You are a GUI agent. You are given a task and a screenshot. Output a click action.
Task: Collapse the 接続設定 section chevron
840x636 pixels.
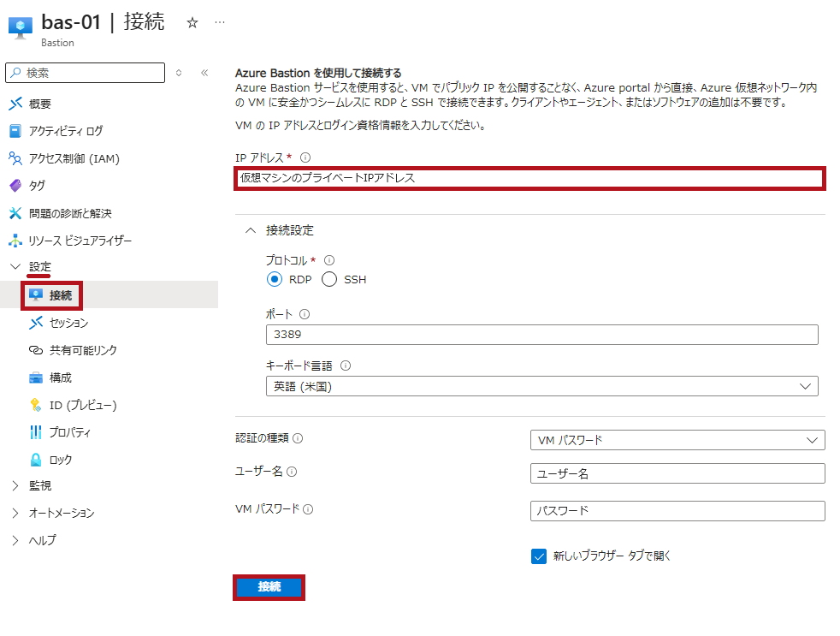pos(250,230)
